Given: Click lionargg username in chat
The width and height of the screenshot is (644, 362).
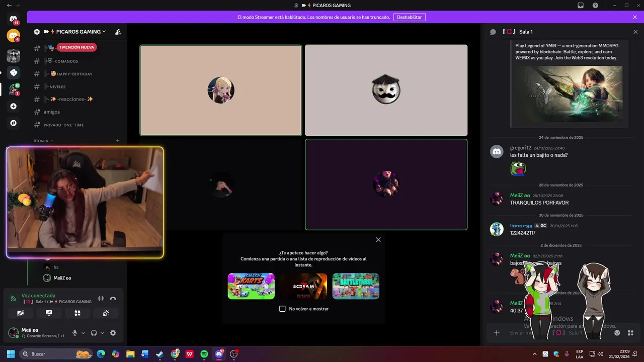Looking at the screenshot, I should click(521, 226).
